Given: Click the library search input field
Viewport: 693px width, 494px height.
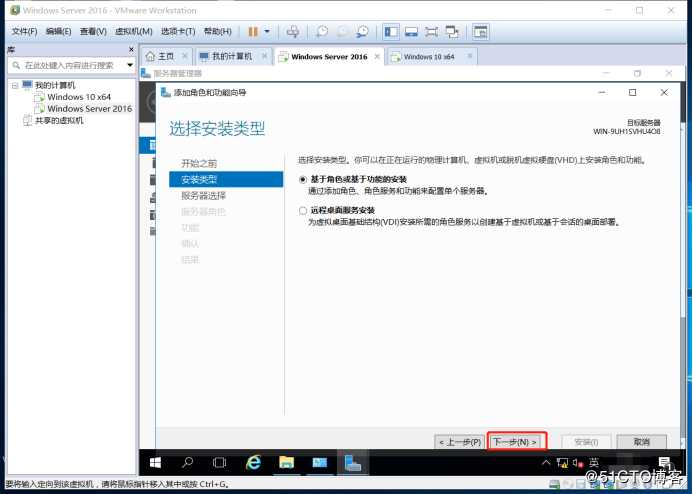Looking at the screenshot, I should coord(68,65).
